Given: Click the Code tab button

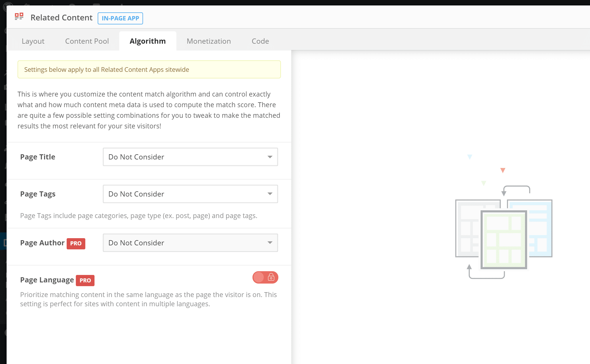Looking at the screenshot, I should (x=260, y=41).
